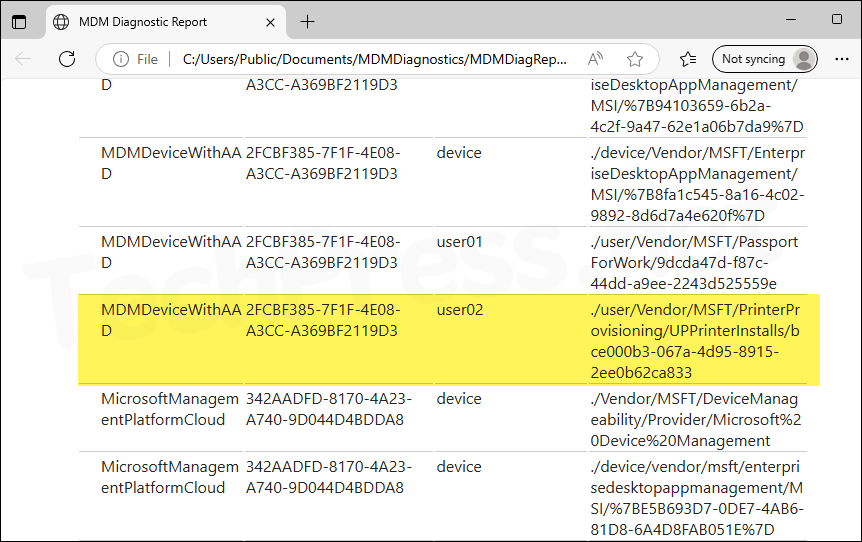This screenshot has width=862, height=542.
Task: Select the DeviceManageability Provider path text
Action: pos(695,420)
